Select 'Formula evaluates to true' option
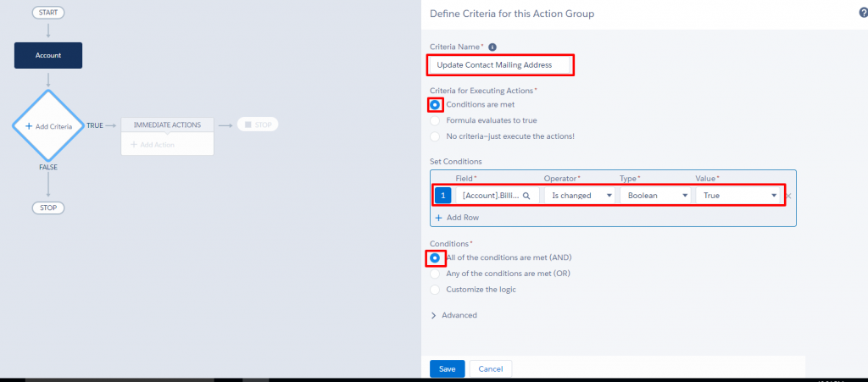868x382 pixels. coord(435,120)
